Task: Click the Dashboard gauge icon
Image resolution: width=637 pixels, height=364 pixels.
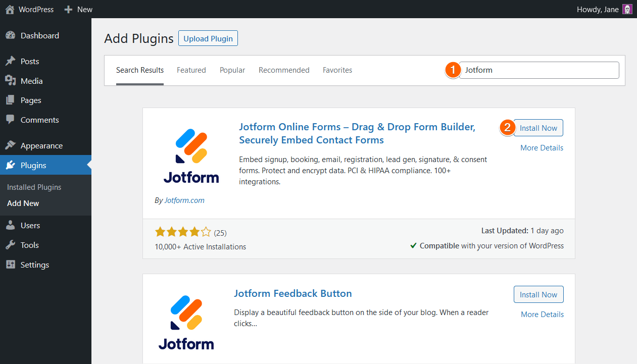Action: click(10, 36)
